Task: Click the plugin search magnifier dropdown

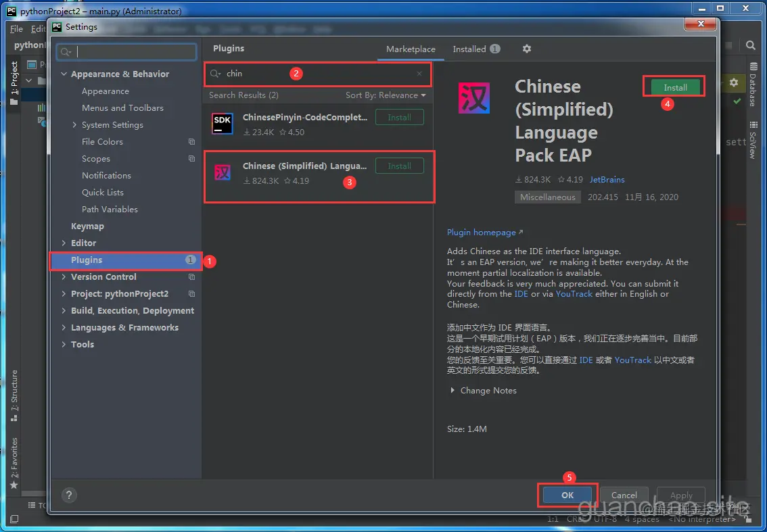Action: 216,74
